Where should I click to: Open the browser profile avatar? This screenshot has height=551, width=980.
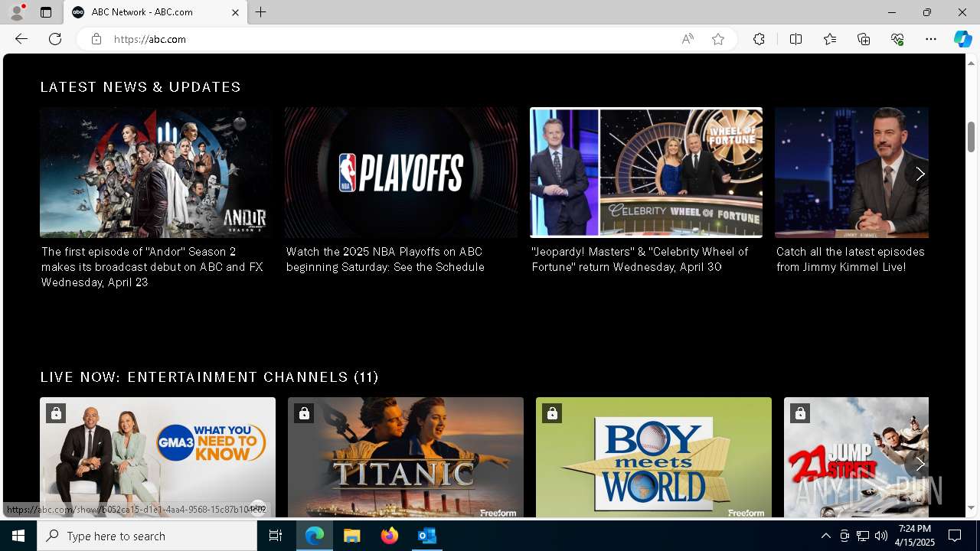(16, 12)
